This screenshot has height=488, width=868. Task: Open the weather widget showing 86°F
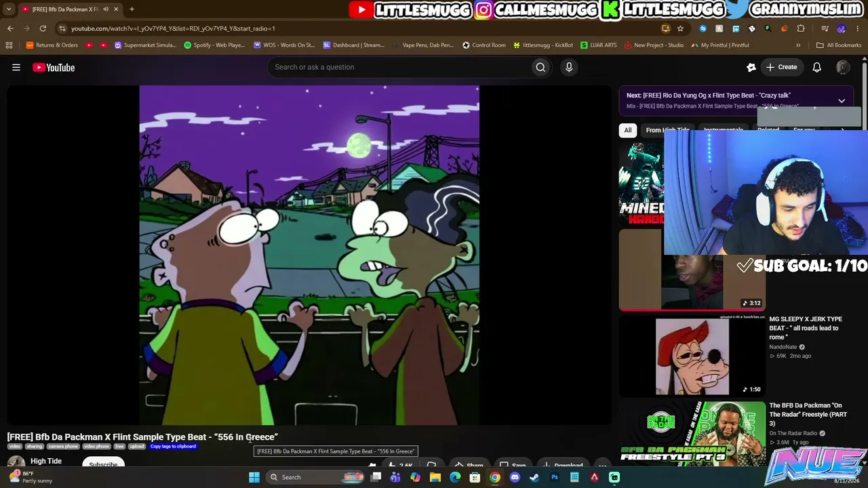click(31, 477)
